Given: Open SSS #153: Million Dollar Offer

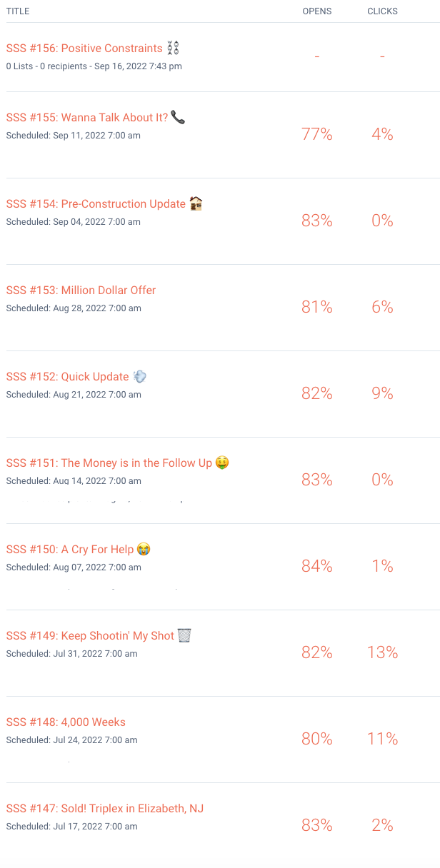Looking at the screenshot, I should [x=81, y=291].
